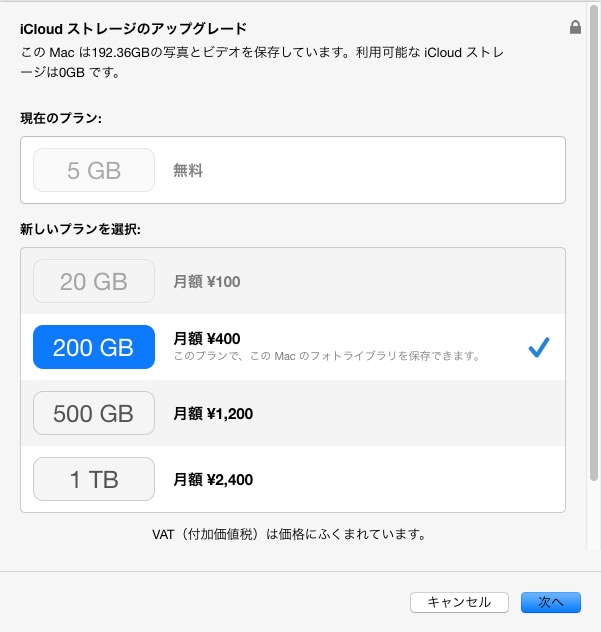
Task: Click the 月額 ¥2,400 price row
Action: 213,479
